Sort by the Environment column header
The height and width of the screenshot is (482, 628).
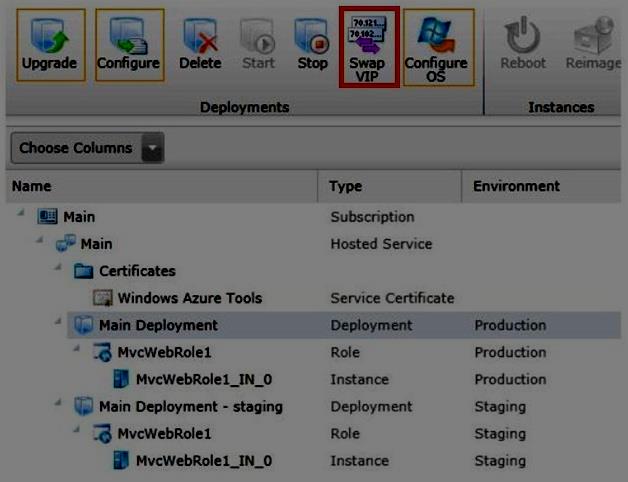pyautogui.click(x=541, y=186)
